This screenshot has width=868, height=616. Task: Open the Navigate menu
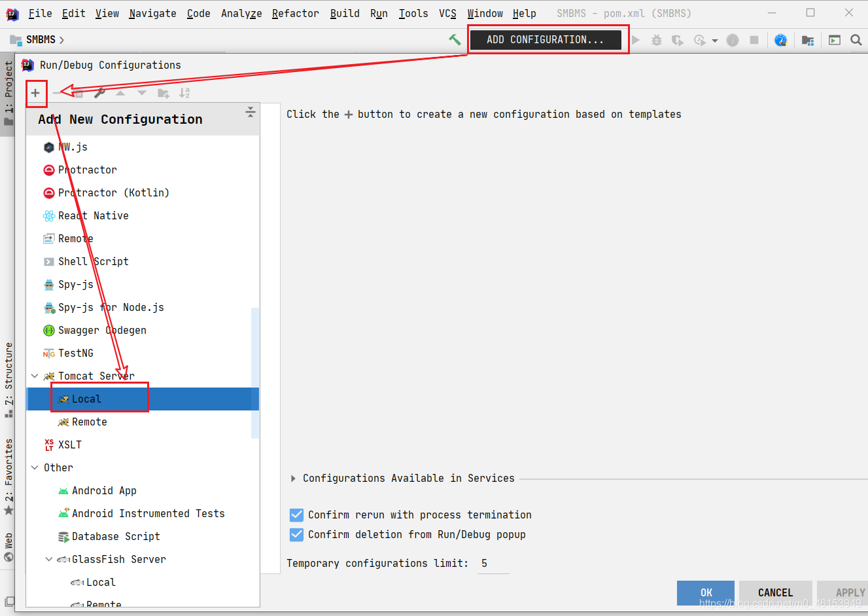point(152,13)
